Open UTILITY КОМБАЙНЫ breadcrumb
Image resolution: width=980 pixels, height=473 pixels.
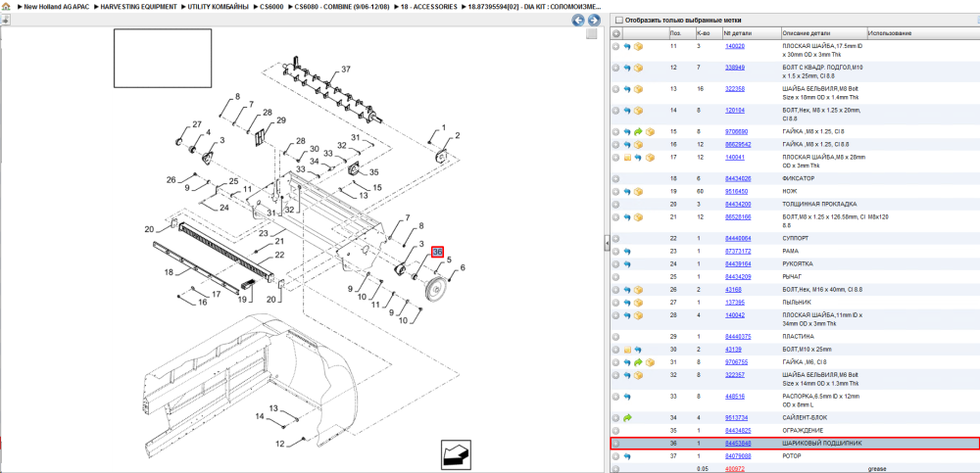click(219, 6)
